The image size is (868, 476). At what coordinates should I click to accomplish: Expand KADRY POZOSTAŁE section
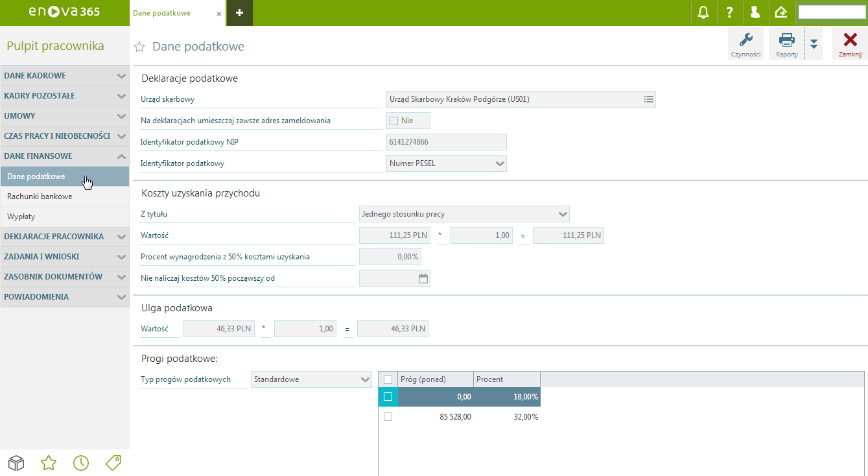(x=65, y=96)
